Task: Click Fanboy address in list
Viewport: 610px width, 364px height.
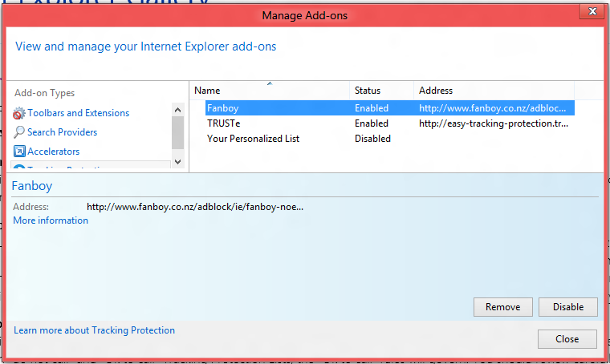Action: tap(492, 108)
